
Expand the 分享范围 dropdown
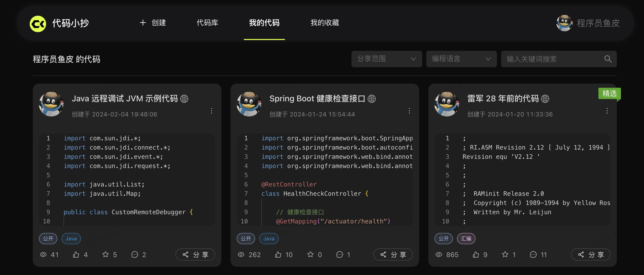click(386, 59)
